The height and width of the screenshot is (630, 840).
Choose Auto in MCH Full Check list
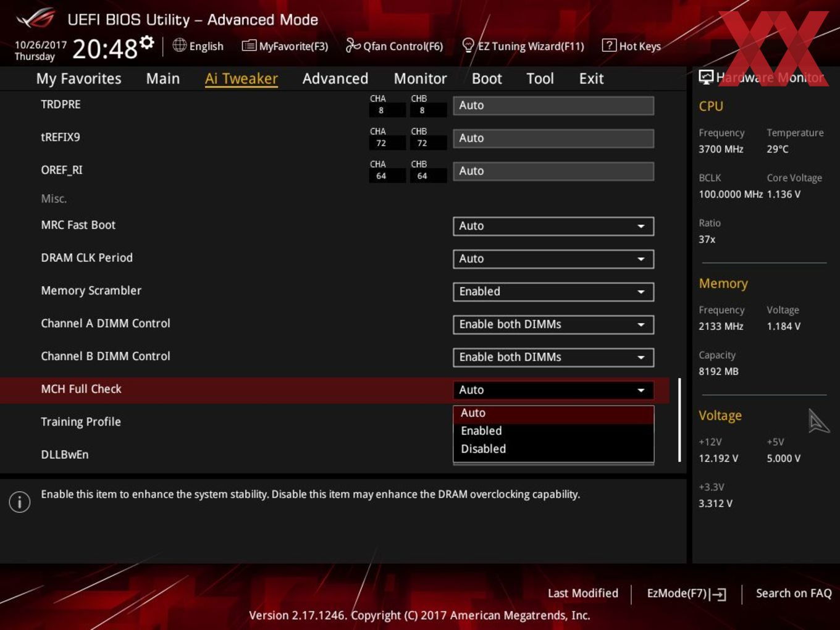[x=553, y=413]
